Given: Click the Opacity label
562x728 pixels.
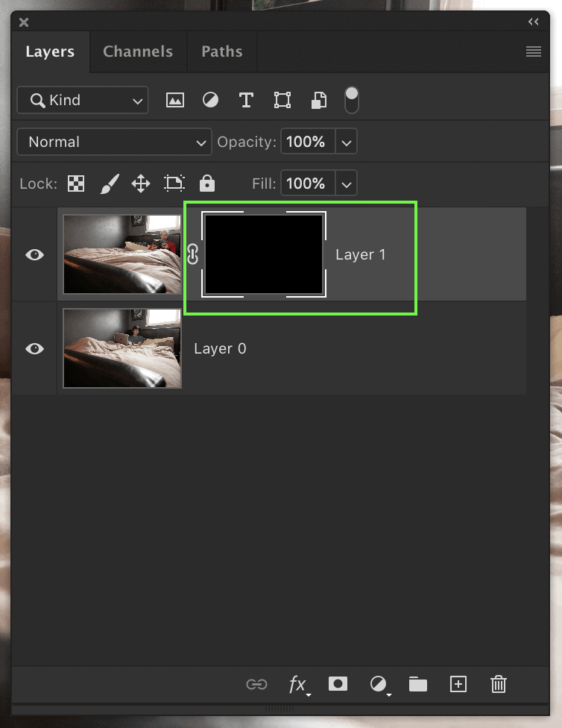Looking at the screenshot, I should (247, 142).
